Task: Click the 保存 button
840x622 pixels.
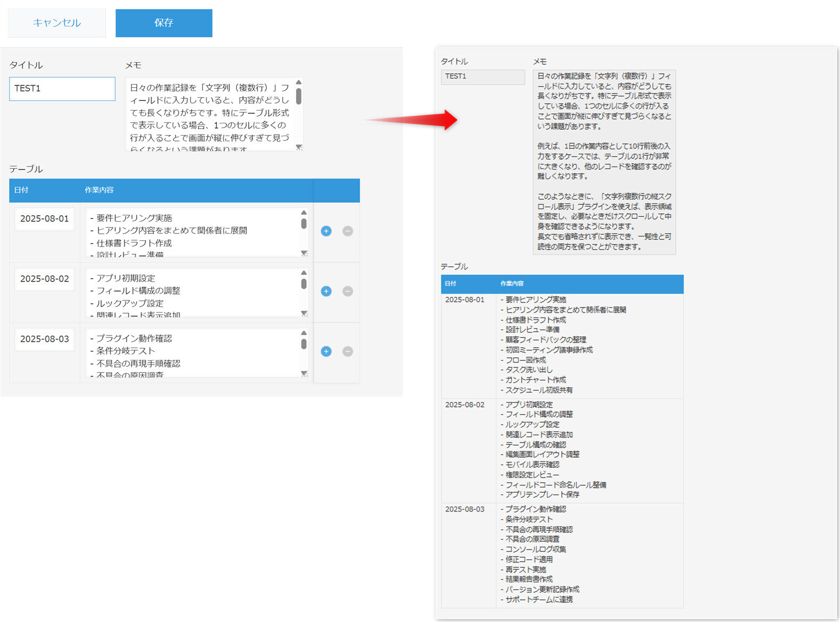Action: (x=164, y=23)
